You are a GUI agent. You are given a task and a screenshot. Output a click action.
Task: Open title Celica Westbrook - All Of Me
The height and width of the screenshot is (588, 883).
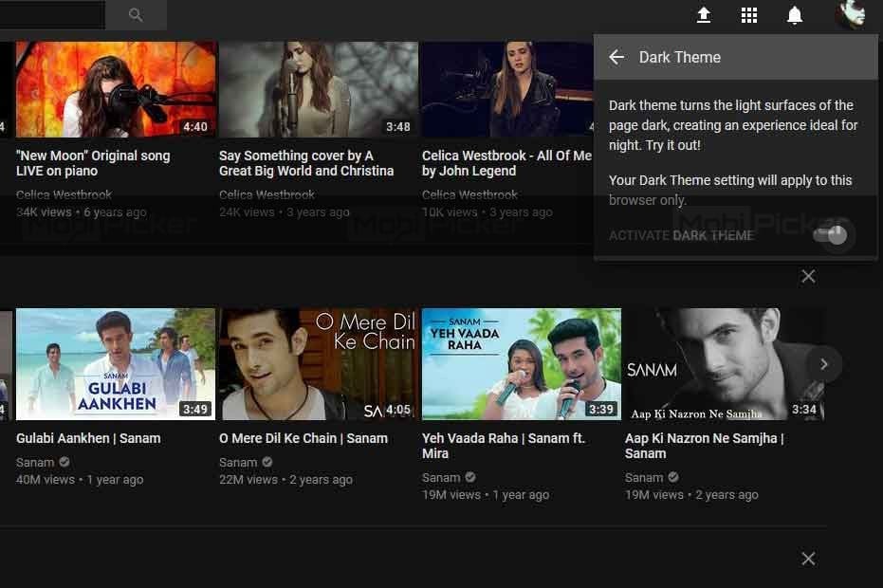point(506,163)
